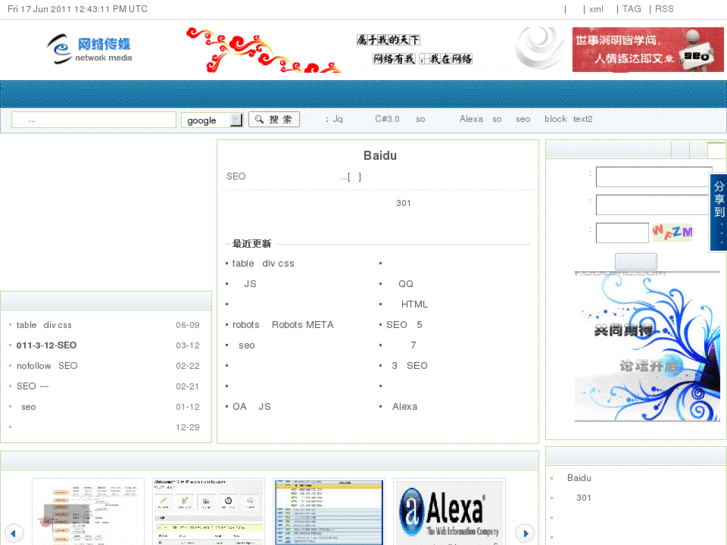Open the mind-map diagram thumbnail

tap(88, 512)
